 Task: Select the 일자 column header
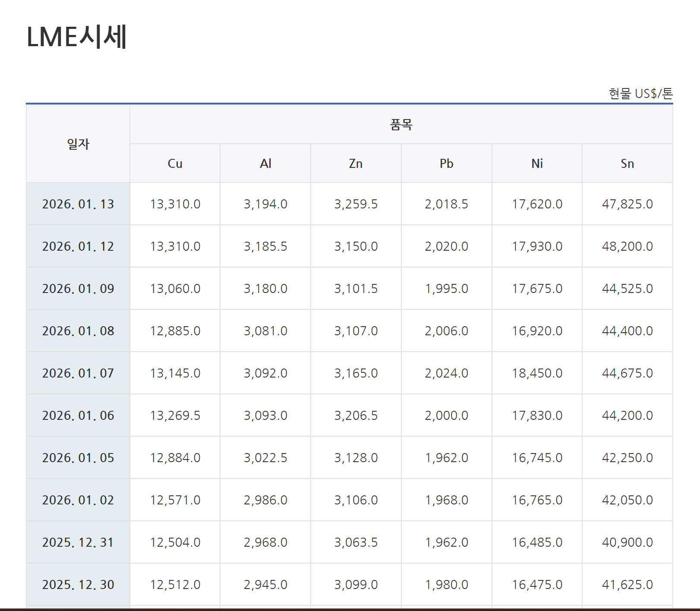click(x=78, y=144)
